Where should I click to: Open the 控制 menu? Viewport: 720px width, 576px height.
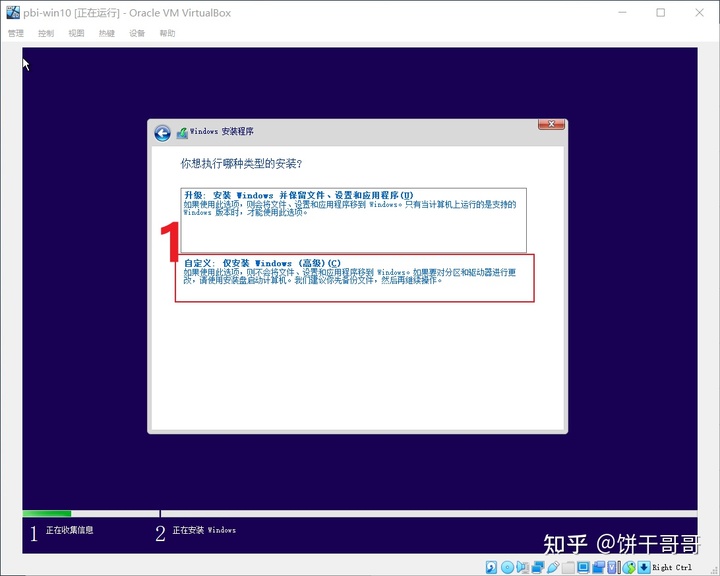46,33
